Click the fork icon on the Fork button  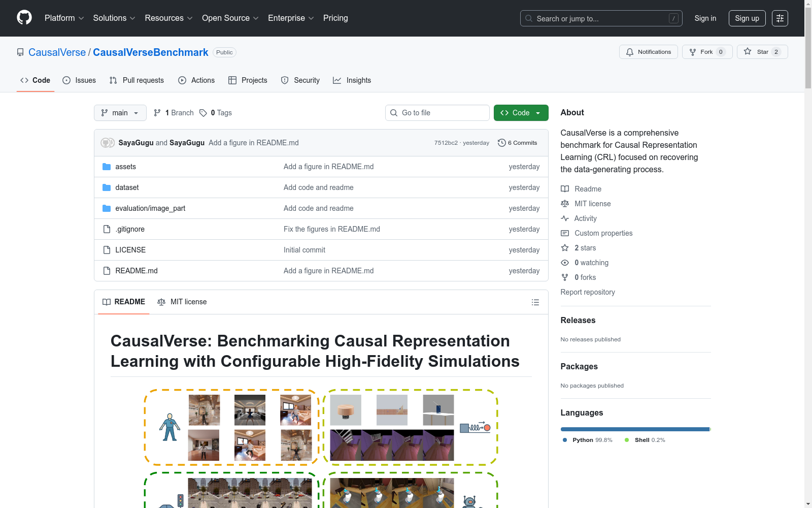pyautogui.click(x=693, y=52)
